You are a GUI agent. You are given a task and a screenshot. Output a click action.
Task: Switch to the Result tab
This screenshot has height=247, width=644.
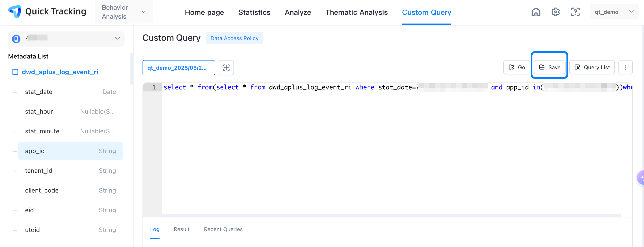[182, 229]
